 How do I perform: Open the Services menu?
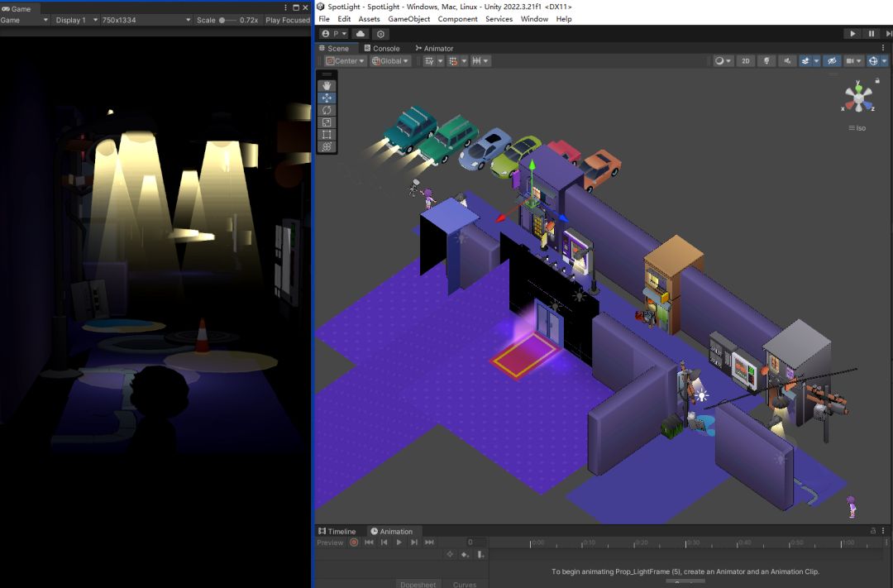click(499, 19)
